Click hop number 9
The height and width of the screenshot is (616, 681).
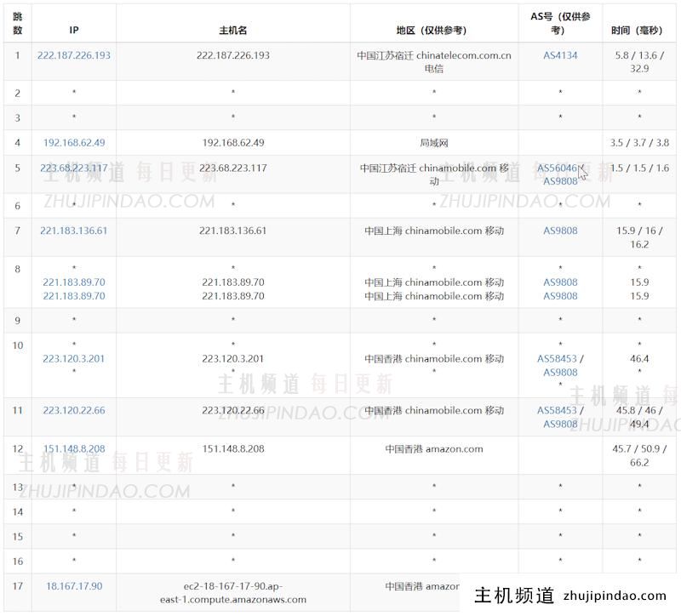coord(17,321)
